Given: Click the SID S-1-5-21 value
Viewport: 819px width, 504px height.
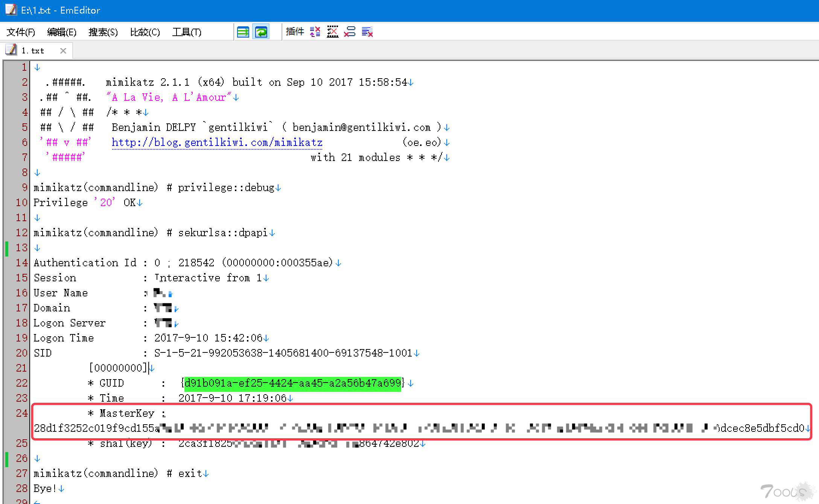Looking at the screenshot, I should tap(283, 353).
